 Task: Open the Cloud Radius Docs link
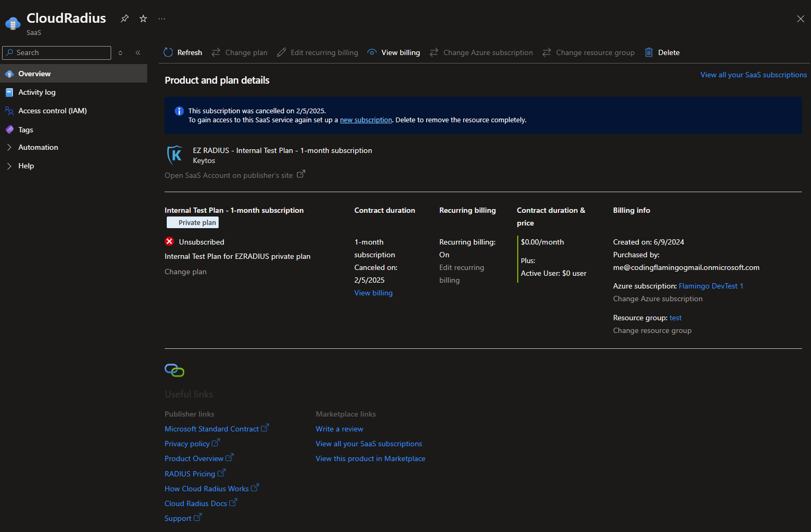(x=201, y=503)
